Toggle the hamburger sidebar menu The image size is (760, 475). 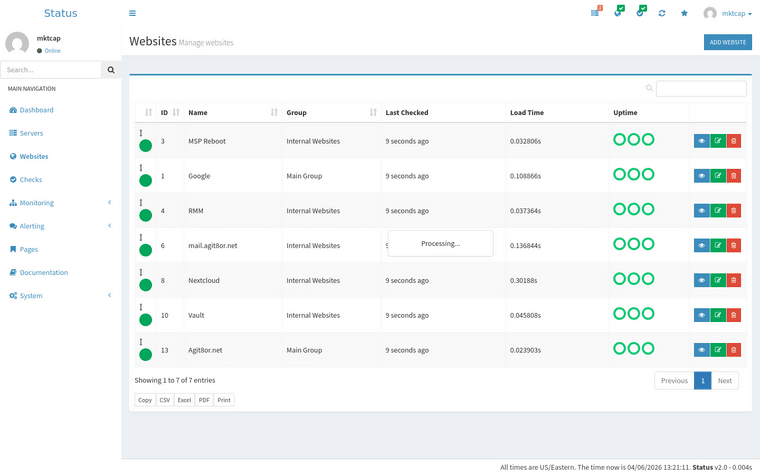pos(132,13)
